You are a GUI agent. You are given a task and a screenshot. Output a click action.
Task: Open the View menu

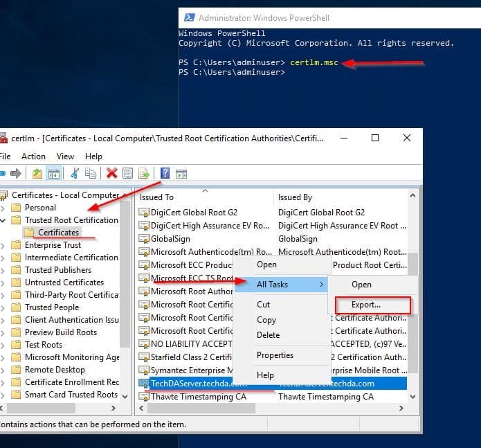point(65,156)
